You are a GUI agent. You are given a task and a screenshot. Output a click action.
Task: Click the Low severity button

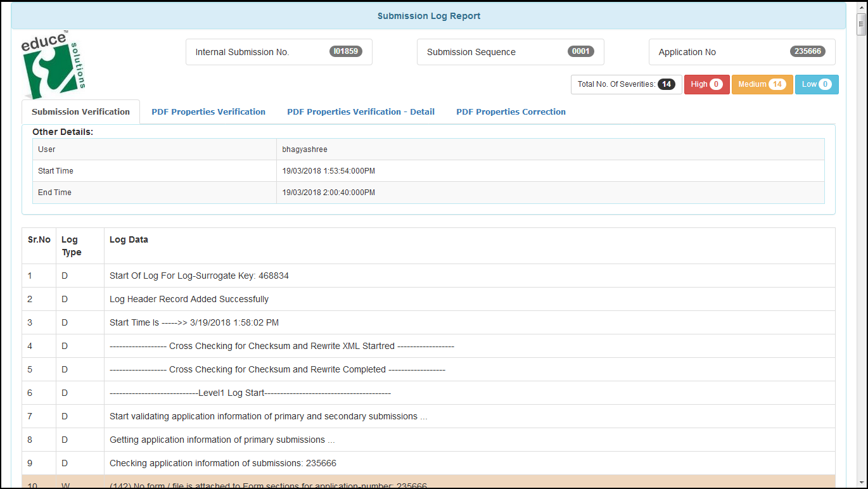[816, 84]
